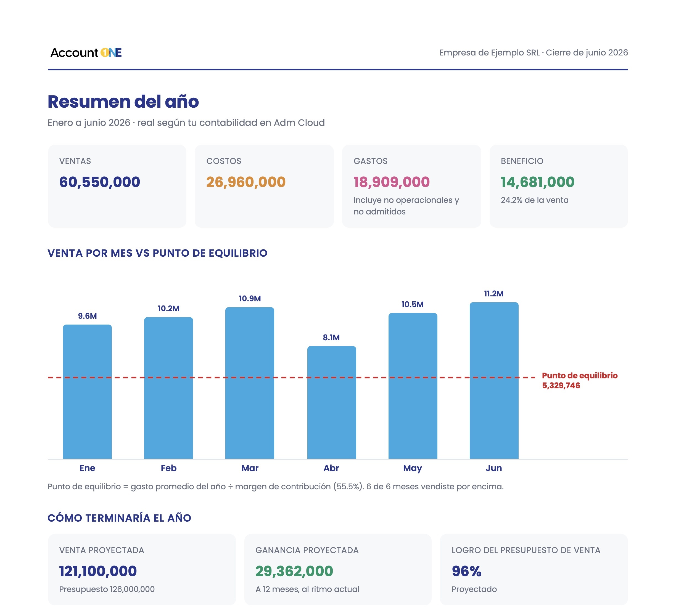Viewport: 676px width, 616px height.
Task: Click the AccountONE logo
Action: 86,53
